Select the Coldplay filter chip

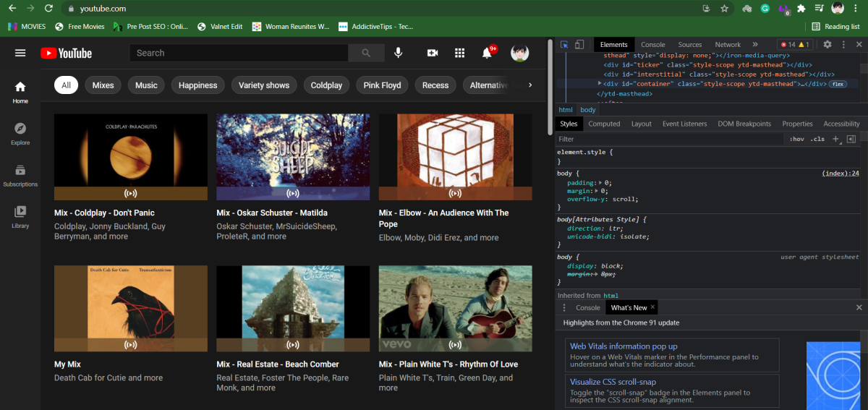pyautogui.click(x=326, y=85)
